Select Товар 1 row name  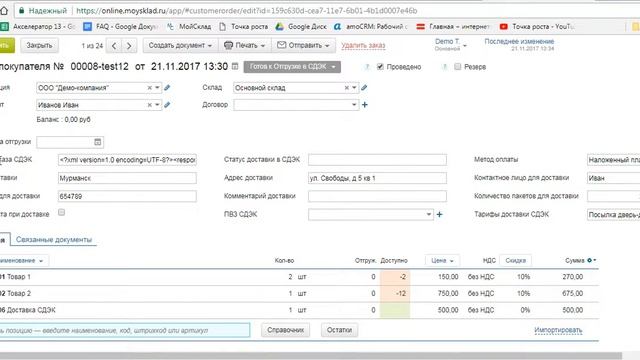(x=19, y=277)
